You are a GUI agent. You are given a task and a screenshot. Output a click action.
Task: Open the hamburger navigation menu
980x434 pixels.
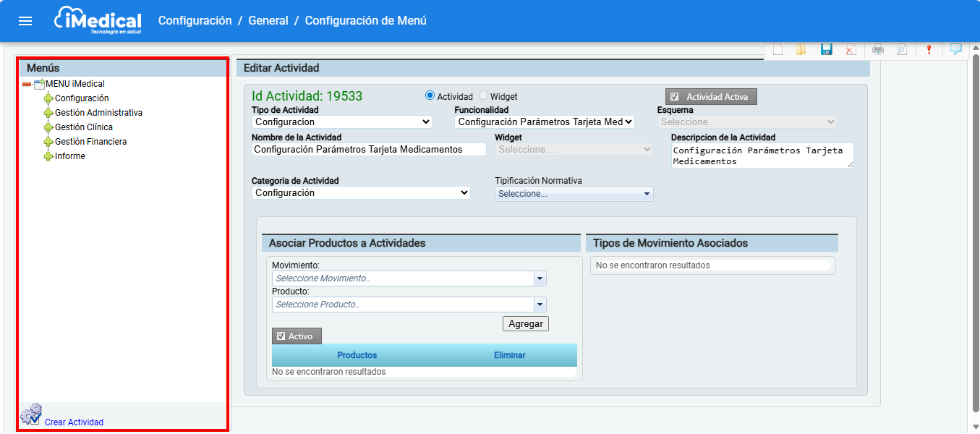[x=25, y=21]
